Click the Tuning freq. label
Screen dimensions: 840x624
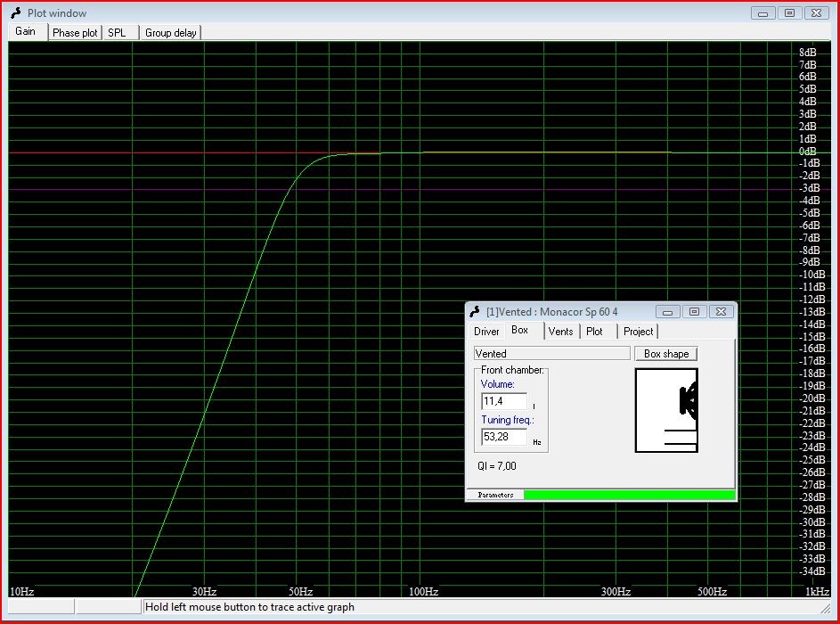click(508, 420)
